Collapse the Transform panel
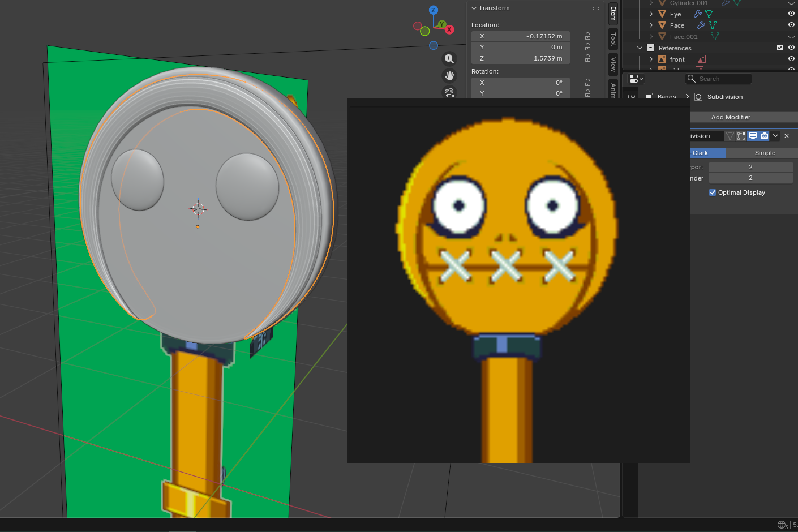798x532 pixels. [474, 8]
